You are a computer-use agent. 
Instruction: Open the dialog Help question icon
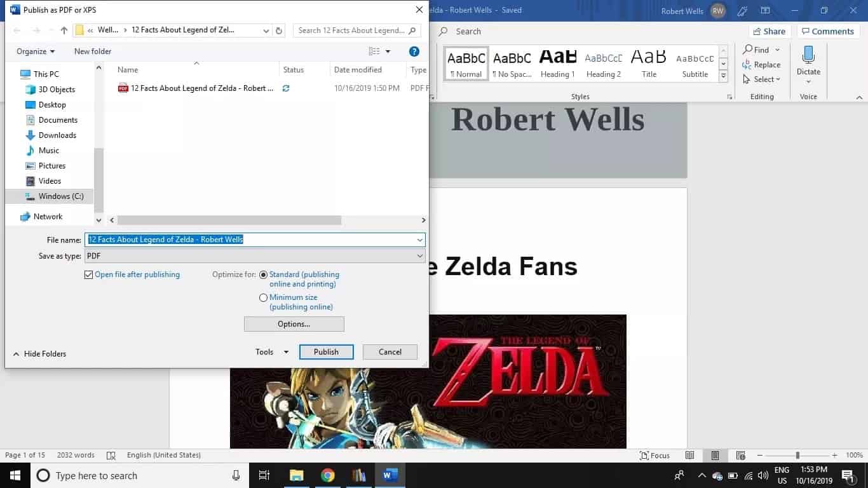[414, 51]
